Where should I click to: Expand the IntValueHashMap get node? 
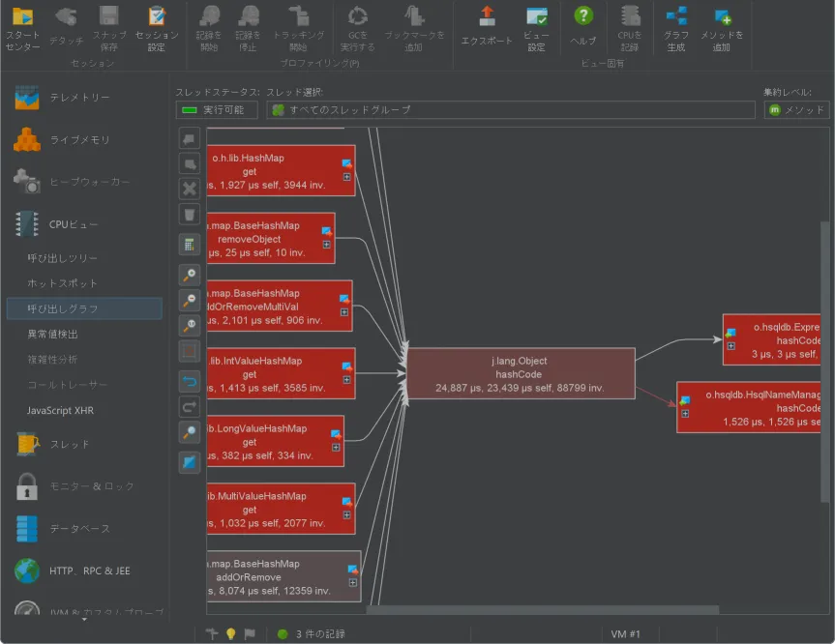point(346,380)
